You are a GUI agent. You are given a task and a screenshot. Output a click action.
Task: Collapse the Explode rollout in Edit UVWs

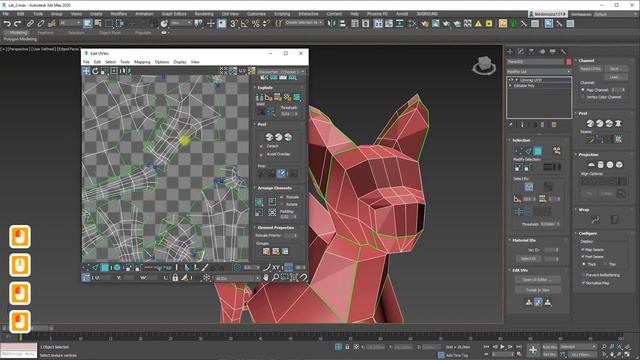coord(256,87)
